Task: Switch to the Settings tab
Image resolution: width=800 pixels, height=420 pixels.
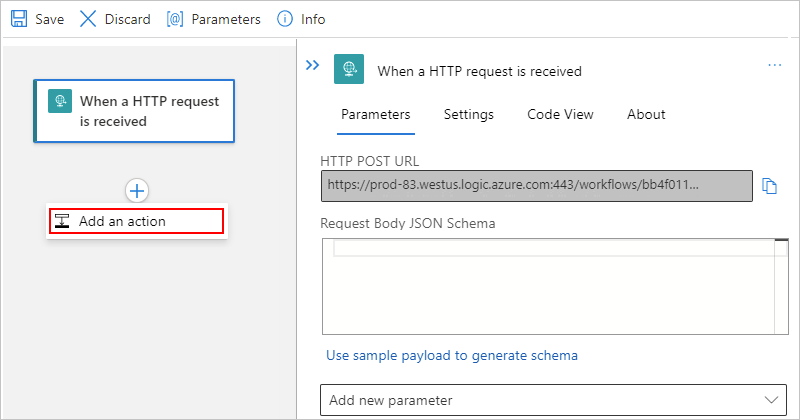Action: coord(469,114)
